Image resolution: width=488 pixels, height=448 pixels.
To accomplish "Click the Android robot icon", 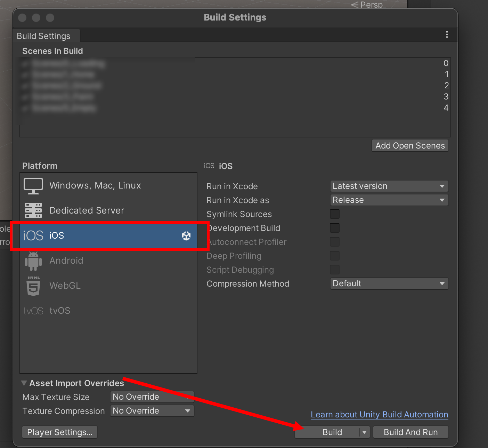I will pos(33,261).
